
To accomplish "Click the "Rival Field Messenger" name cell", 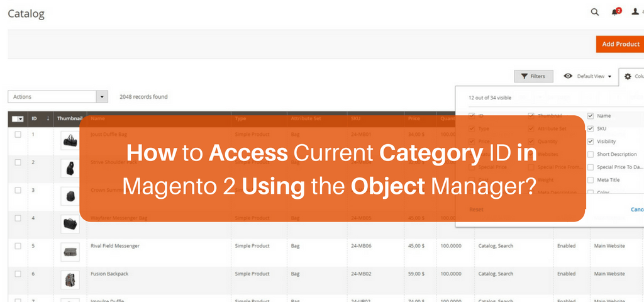I will (115, 246).
